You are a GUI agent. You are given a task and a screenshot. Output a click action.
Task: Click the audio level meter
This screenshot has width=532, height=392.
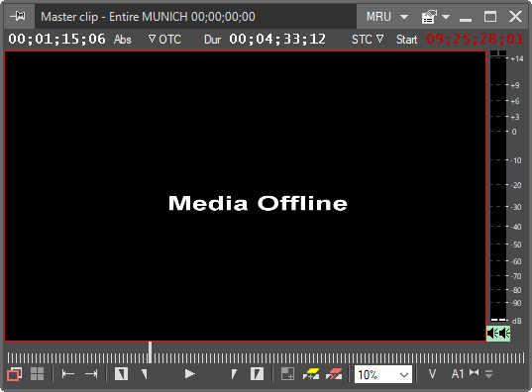tap(498, 186)
